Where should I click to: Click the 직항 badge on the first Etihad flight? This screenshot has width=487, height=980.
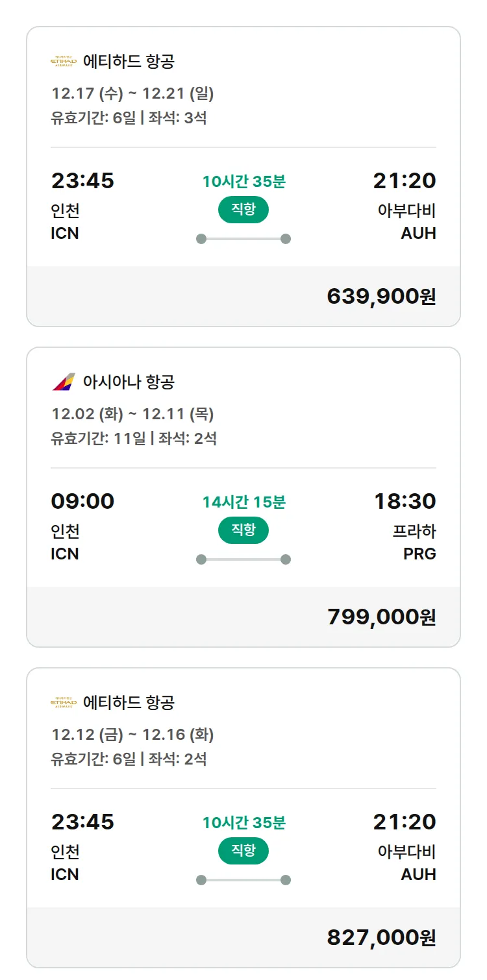(243, 210)
